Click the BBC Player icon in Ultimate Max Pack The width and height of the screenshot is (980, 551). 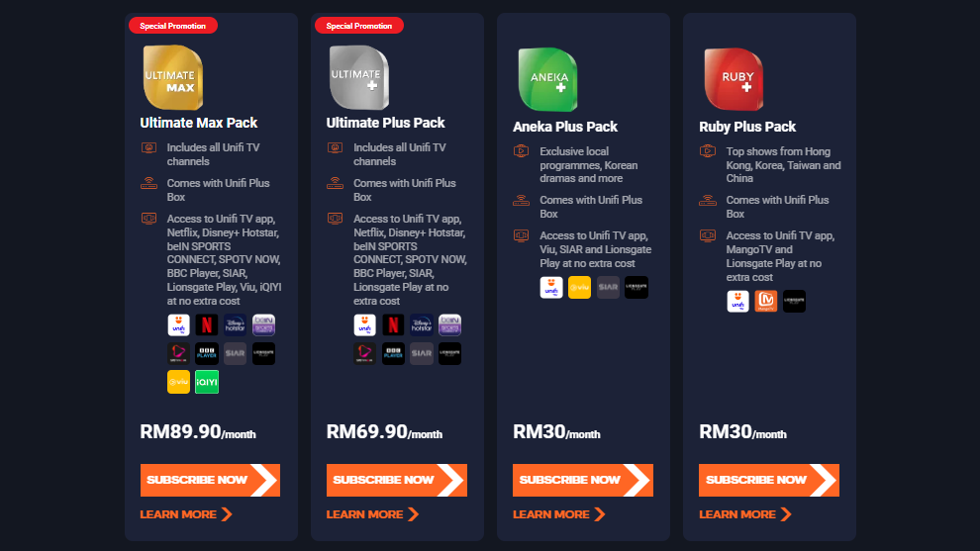[207, 353]
